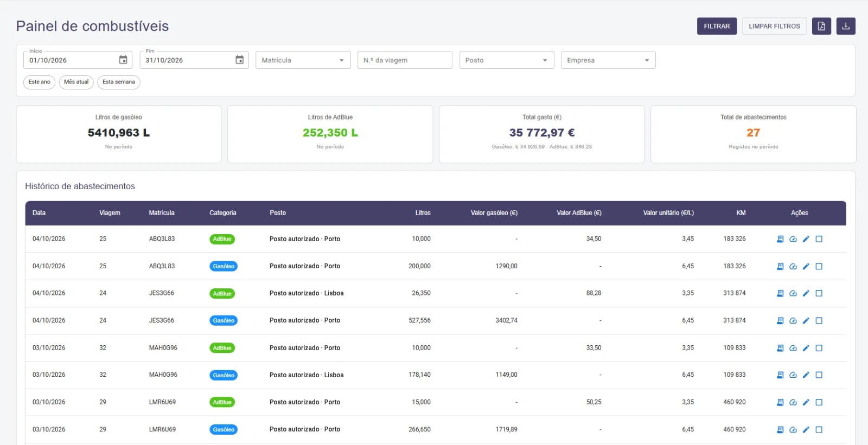868x445 pixels.
Task: Click LIMPAR FILTROS to clear filters
Action: pyautogui.click(x=774, y=26)
